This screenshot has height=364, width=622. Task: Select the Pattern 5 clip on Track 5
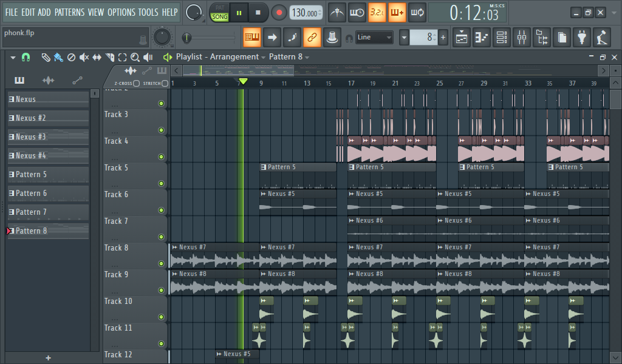[x=298, y=167]
